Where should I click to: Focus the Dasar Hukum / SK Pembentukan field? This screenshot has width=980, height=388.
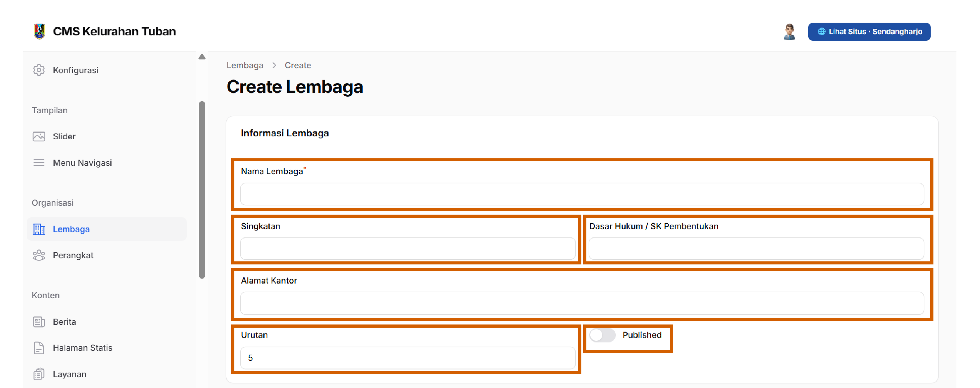tap(756, 249)
